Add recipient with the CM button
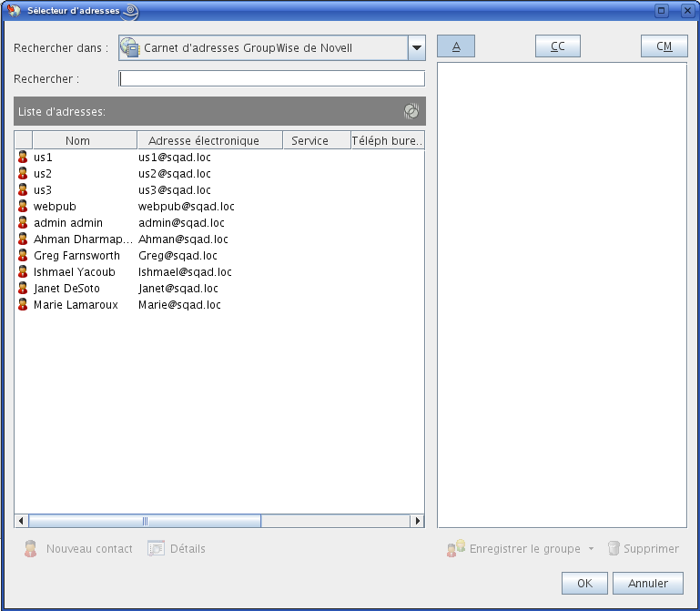Screen dimensions: 700x611 pos(664,46)
